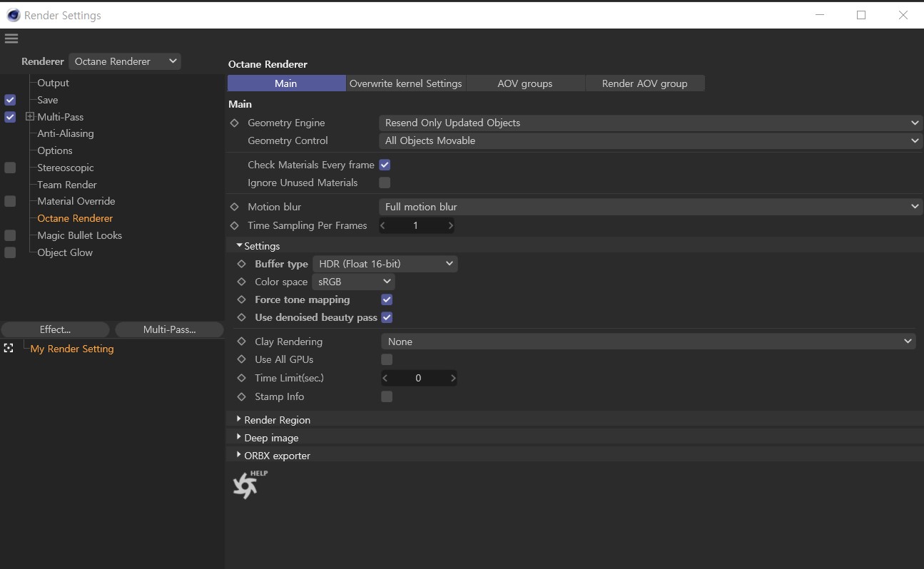Click the Time Limit value field
This screenshot has height=569, width=924.
click(419, 378)
